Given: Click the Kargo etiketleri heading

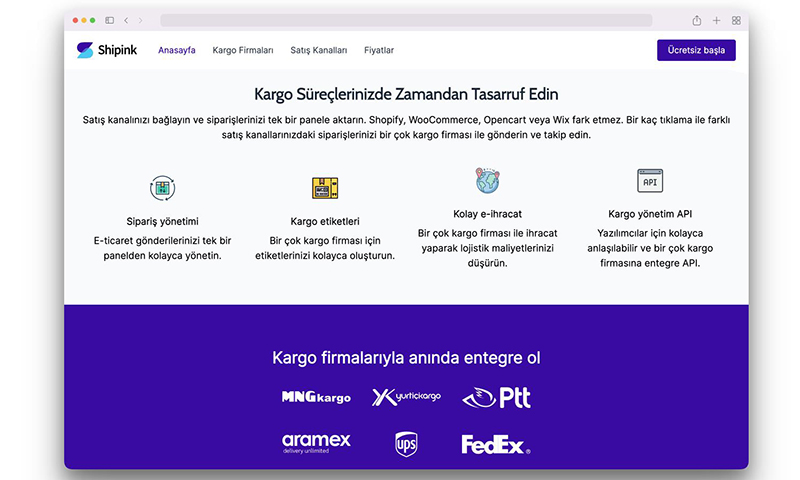Looking at the screenshot, I should [325, 221].
